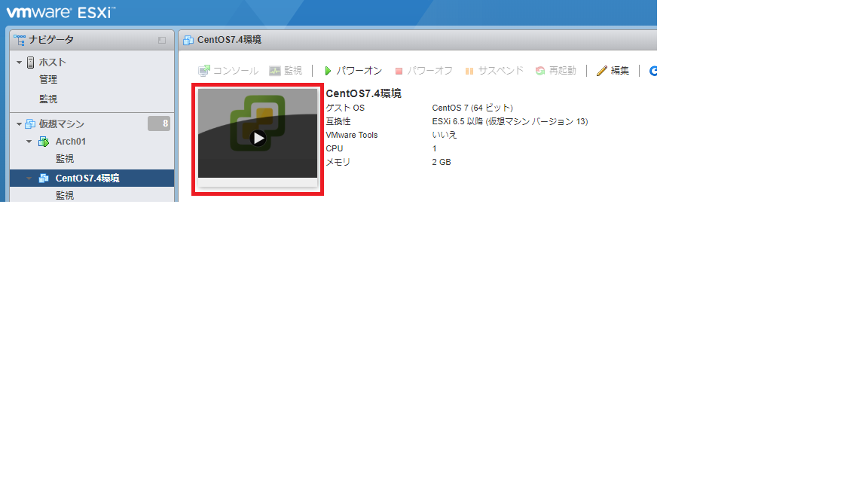Collapse the CentOS7.4 tree node
The width and height of the screenshot is (868, 488).
pyautogui.click(x=29, y=178)
